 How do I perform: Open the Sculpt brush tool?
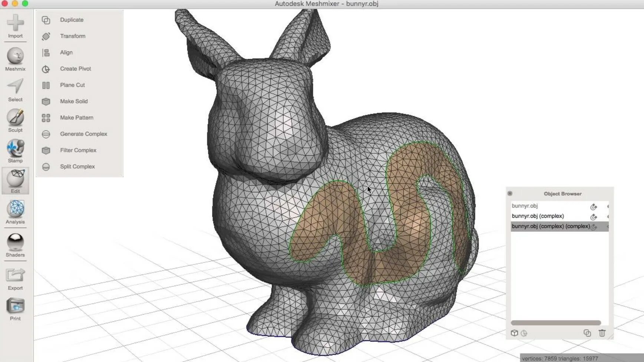point(15,120)
